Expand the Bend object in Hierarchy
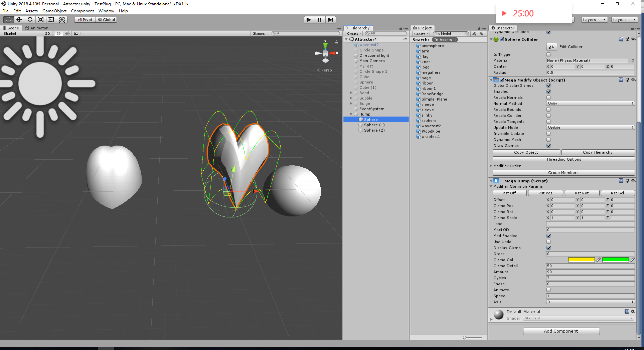Image resolution: width=644 pixels, height=350 pixels. (351, 93)
